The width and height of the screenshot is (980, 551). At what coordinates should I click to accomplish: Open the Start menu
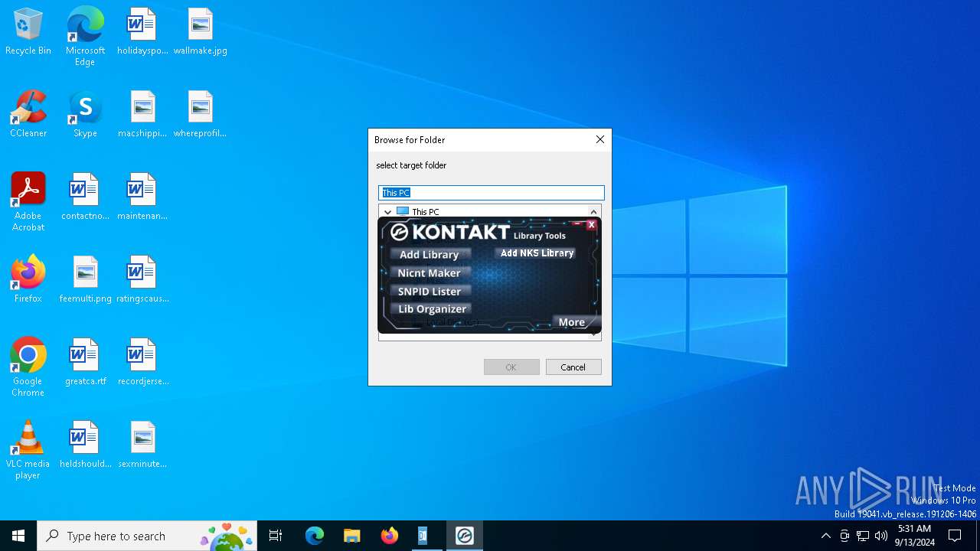coord(18,536)
